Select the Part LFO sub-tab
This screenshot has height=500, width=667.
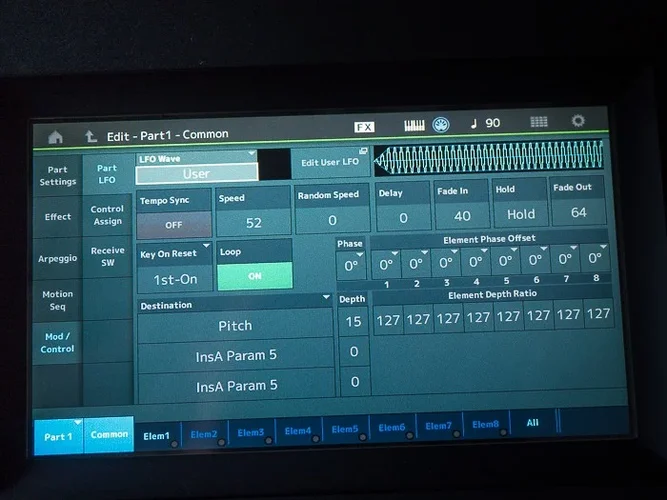[x=107, y=174]
